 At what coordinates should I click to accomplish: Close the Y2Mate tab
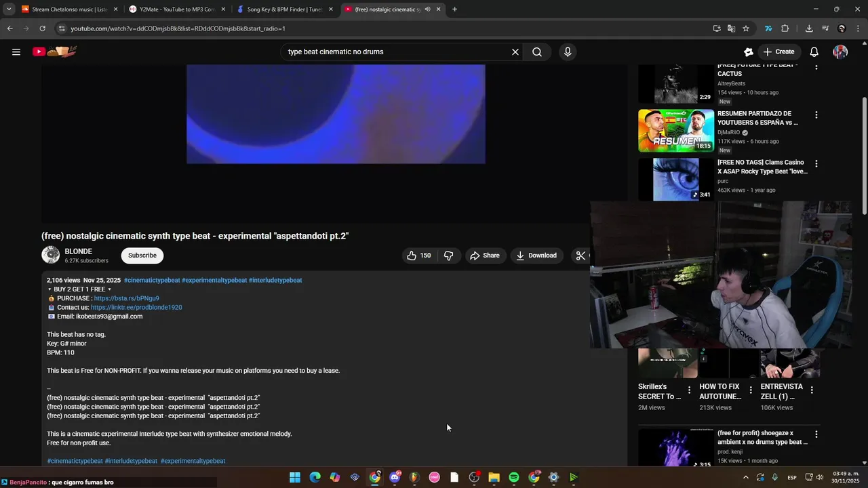(x=223, y=9)
